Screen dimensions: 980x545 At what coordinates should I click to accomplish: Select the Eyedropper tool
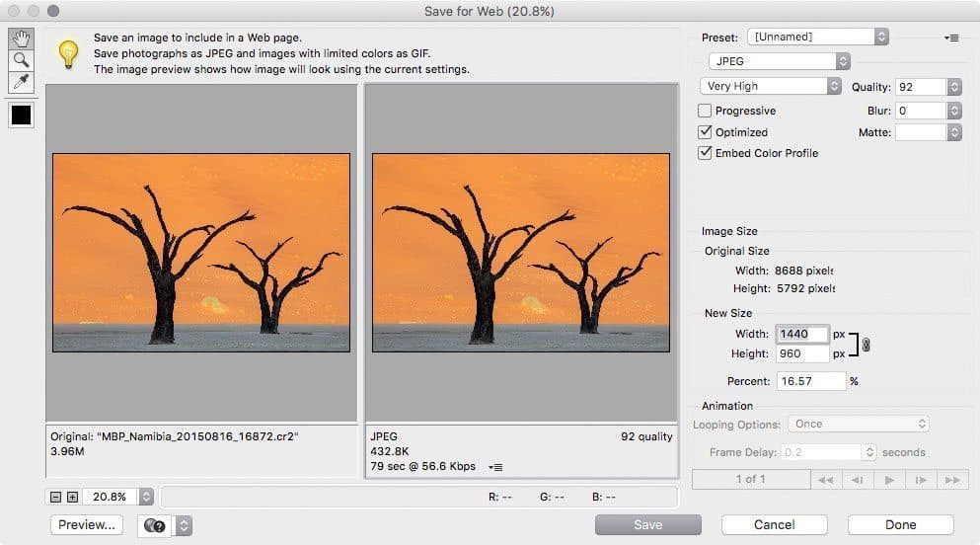pos(21,82)
